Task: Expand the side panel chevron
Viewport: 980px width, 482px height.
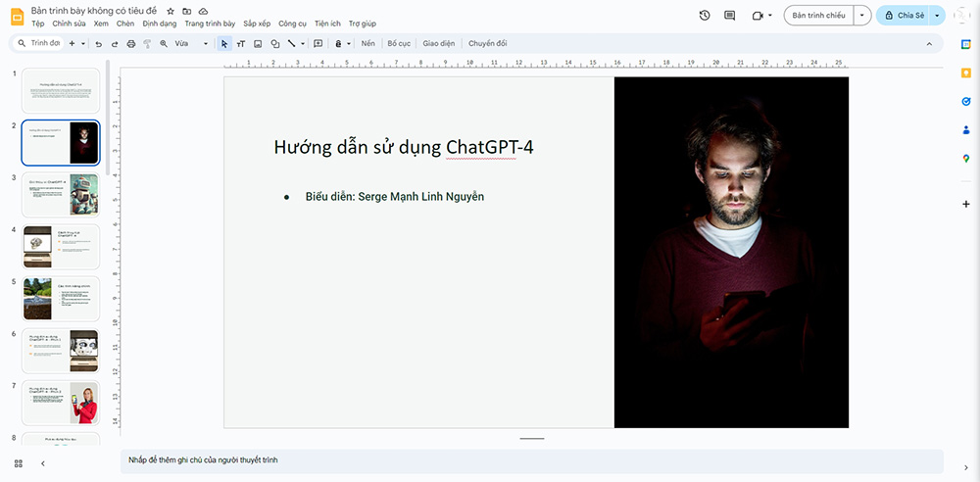Action: [x=966, y=467]
